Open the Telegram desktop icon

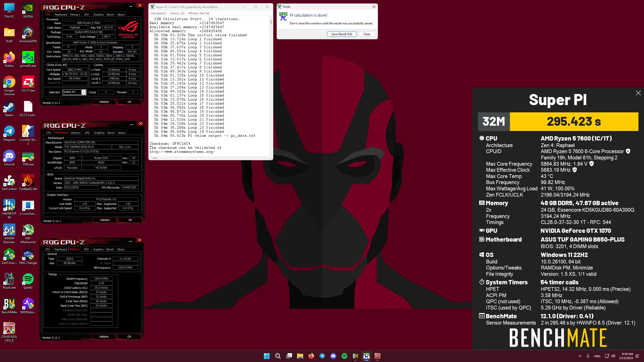[x=9, y=133]
